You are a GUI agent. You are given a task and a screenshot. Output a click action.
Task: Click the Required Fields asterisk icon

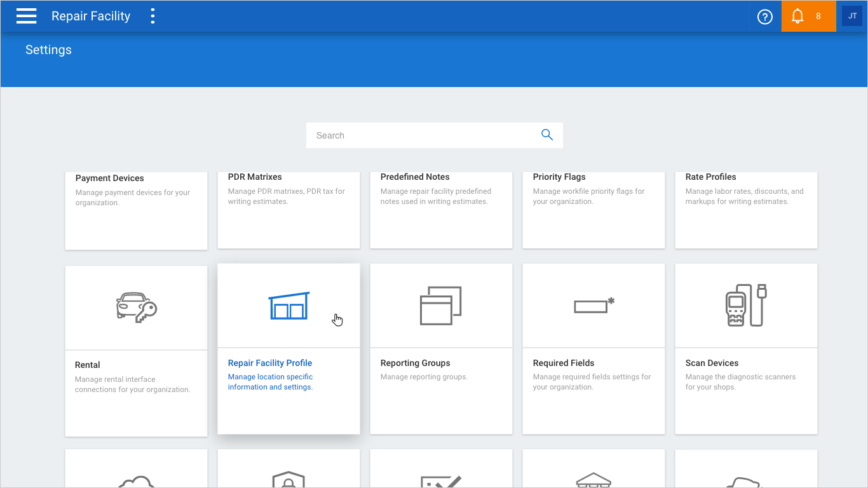point(593,306)
